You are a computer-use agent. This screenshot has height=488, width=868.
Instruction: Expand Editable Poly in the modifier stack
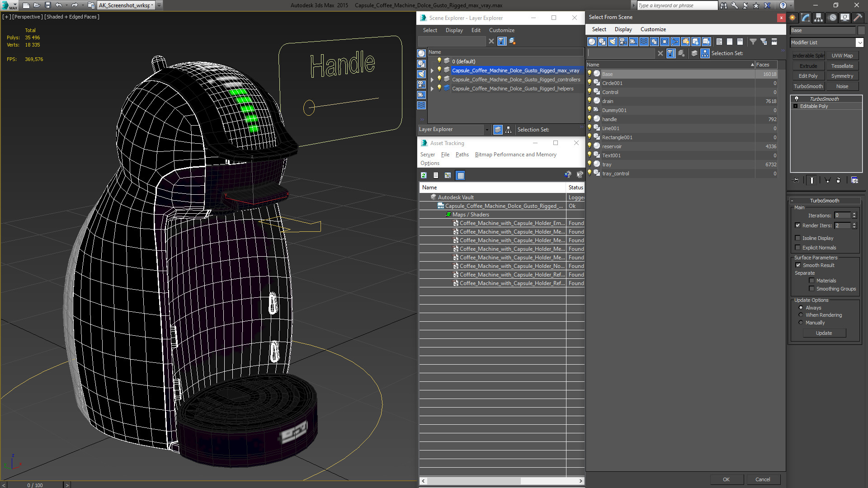click(x=795, y=106)
